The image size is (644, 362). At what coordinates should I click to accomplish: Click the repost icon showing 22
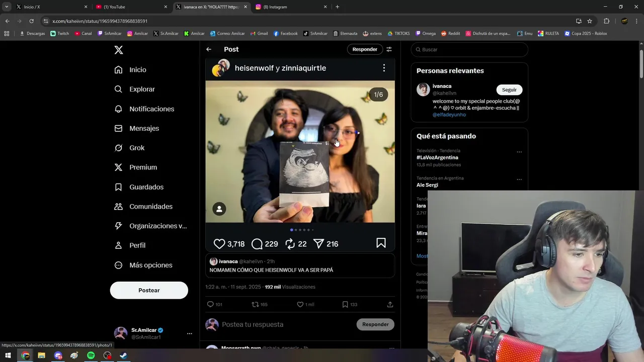coord(290,244)
